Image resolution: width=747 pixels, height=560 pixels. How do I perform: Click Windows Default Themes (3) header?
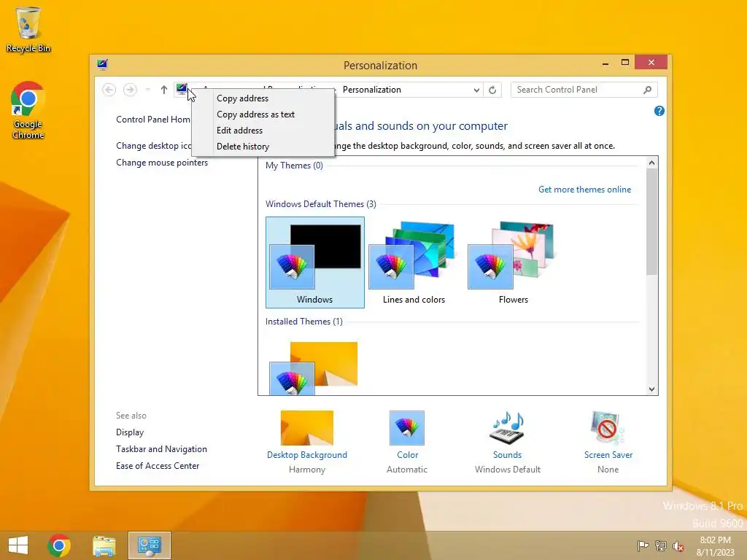(321, 204)
